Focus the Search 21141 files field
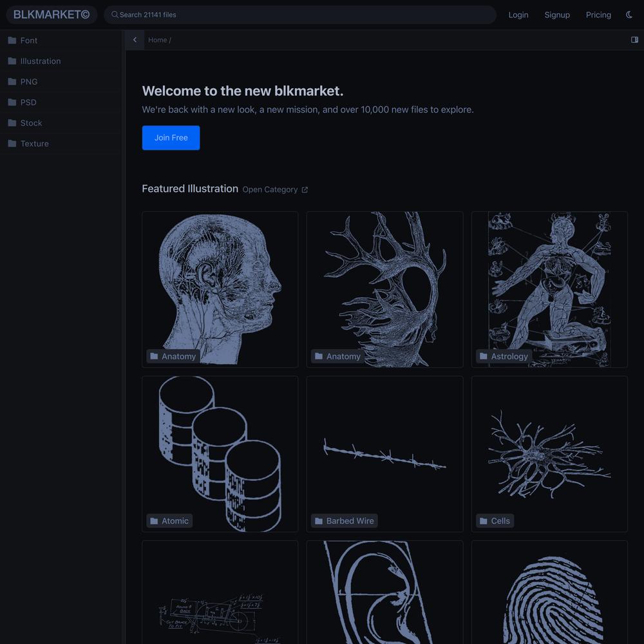This screenshot has width=644, height=644. coord(300,15)
